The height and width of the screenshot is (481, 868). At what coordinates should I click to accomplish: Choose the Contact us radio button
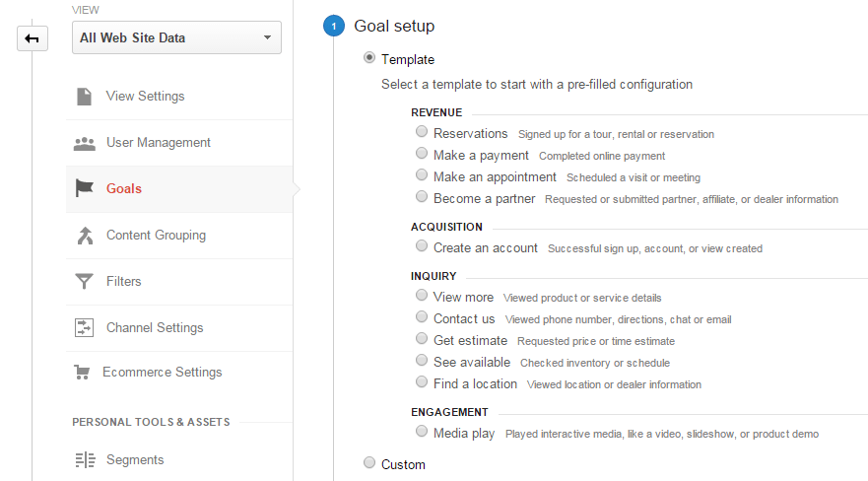[x=422, y=316]
